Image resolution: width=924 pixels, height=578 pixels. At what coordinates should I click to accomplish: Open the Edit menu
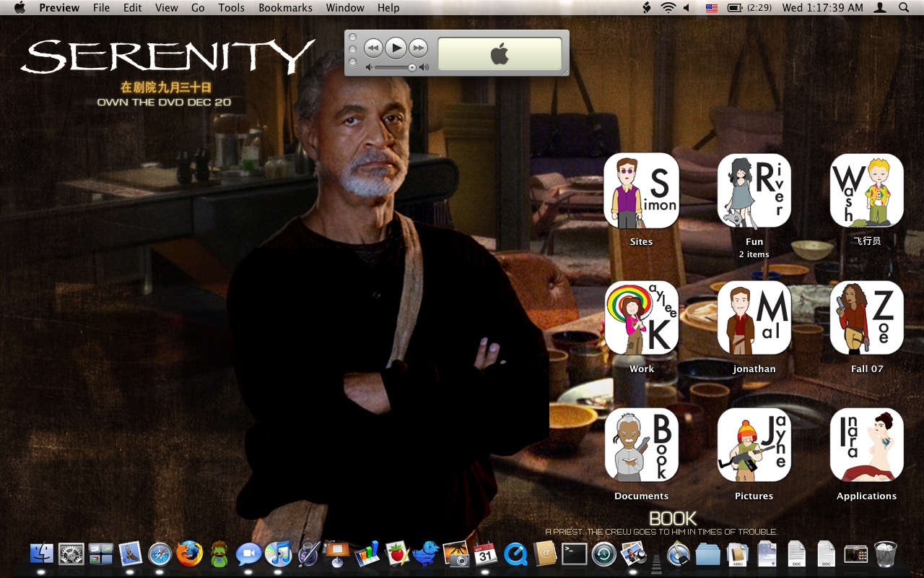tap(132, 8)
